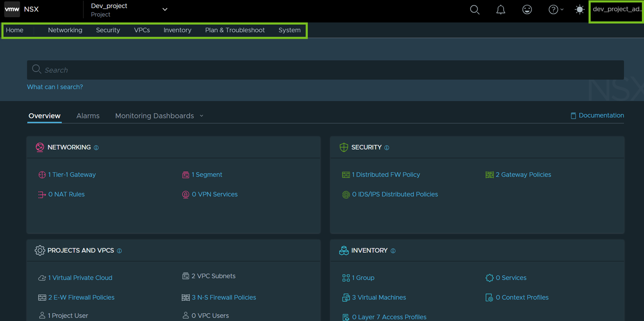644x321 pixels.
Task: Click the Gateway Policies icon
Action: coord(489,175)
